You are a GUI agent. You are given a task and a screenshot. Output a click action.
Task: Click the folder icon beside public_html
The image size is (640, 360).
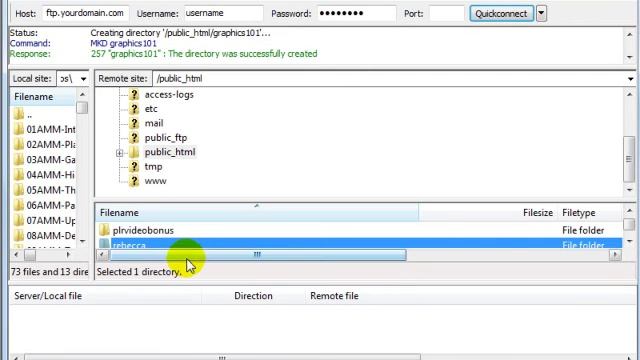134,152
